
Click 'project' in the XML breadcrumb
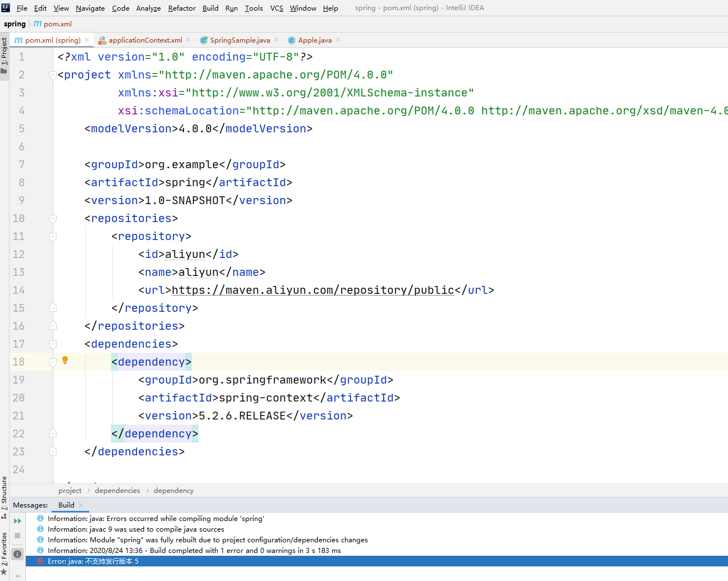70,491
